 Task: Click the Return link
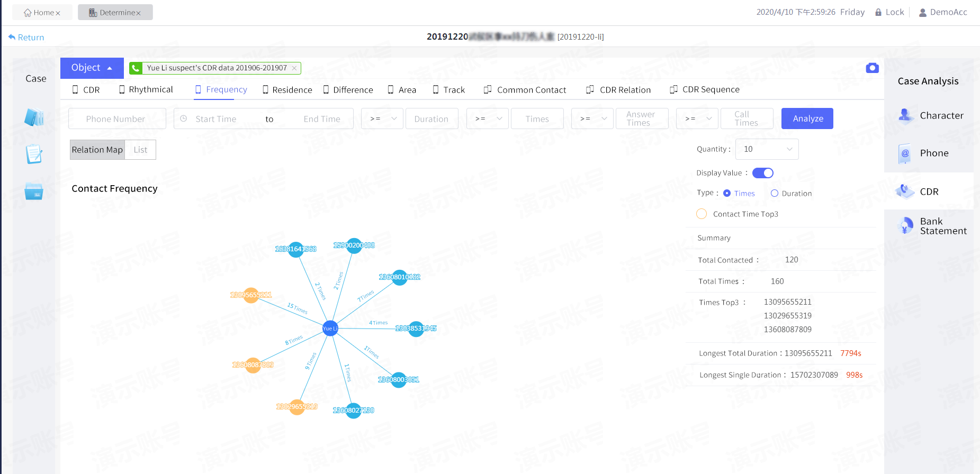pyautogui.click(x=26, y=38)
